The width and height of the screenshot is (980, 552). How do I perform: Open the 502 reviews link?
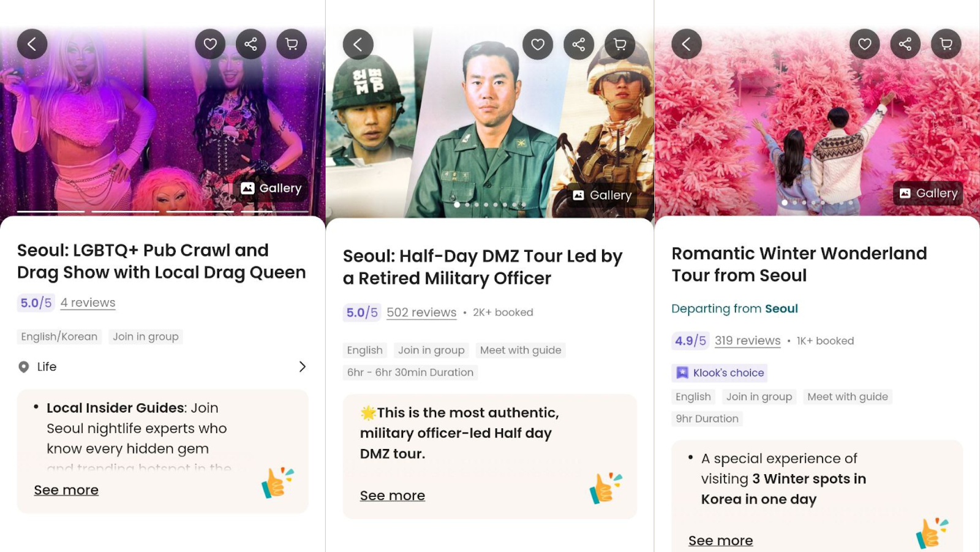[x=421, y=312]
